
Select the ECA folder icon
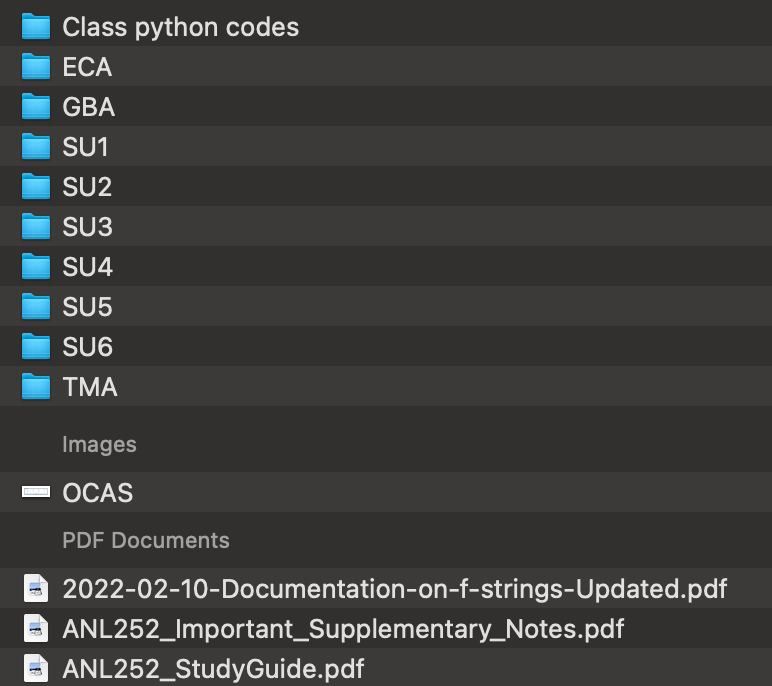[x=36, y=67]
